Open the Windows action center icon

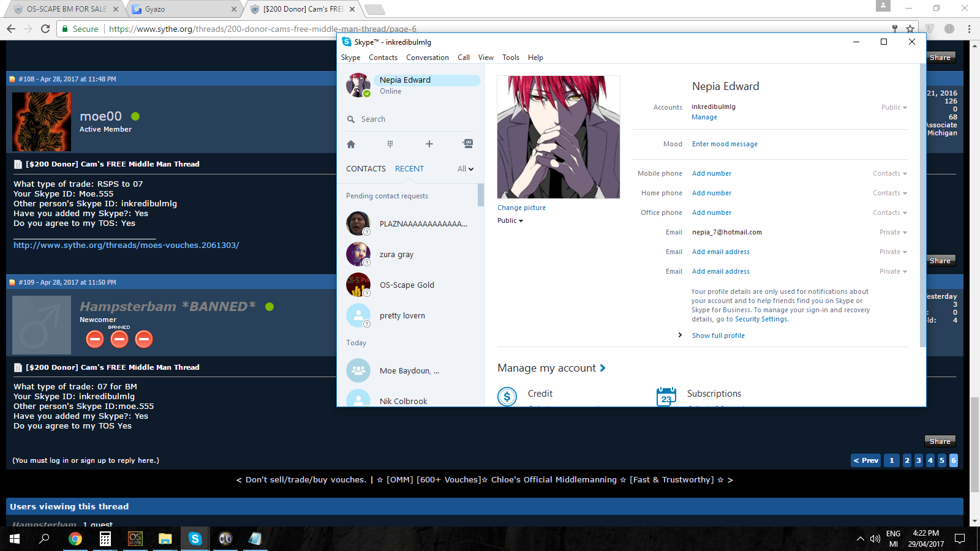(960, 539)
